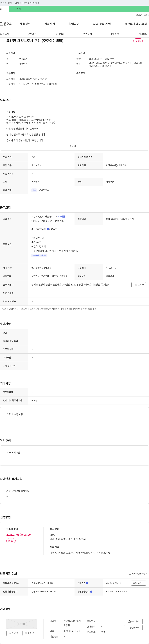Add company with 관심기업 star button
This screenshot has height=644, width=149.
14,633
